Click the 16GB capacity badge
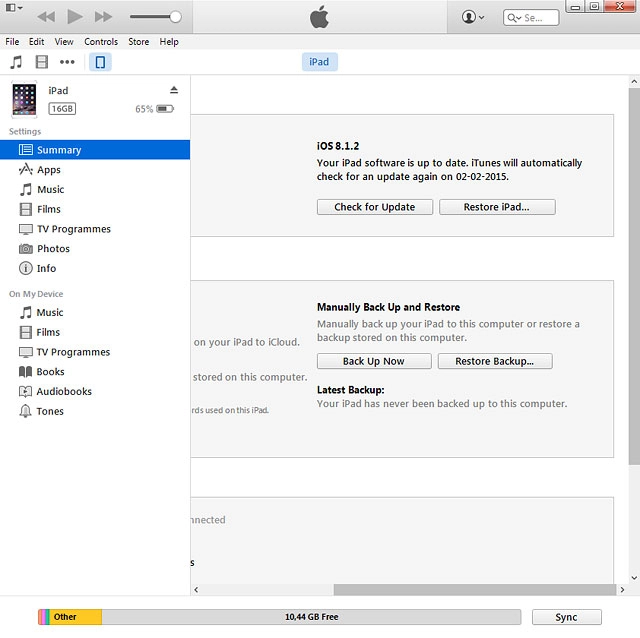This screenshot has width=640, height=638. (62, 109)
